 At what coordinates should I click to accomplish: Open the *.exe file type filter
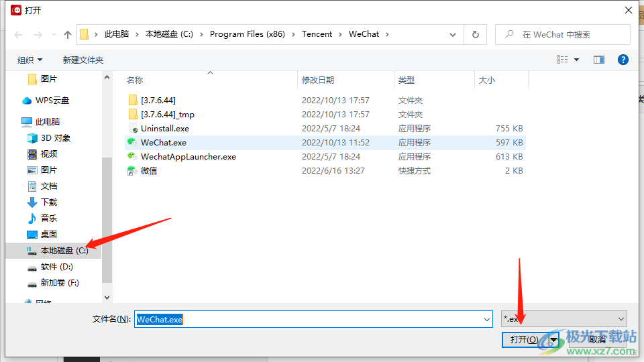pos(564,319)
